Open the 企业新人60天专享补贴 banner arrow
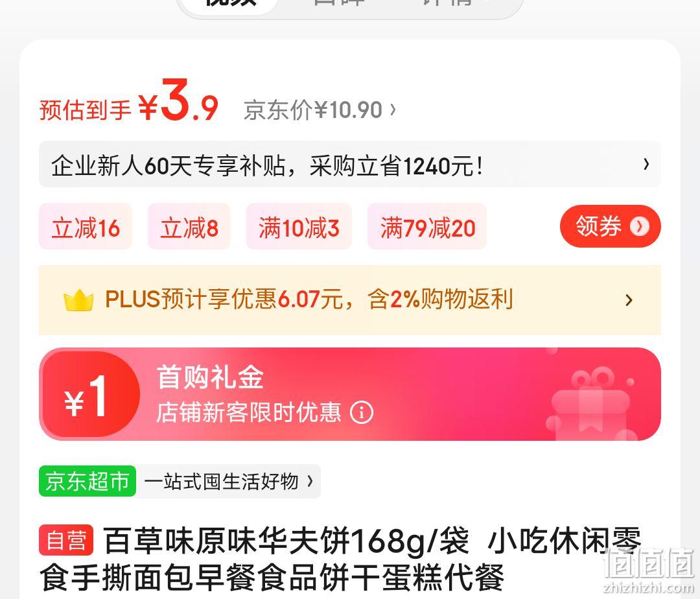 click(x=646, y=165)
